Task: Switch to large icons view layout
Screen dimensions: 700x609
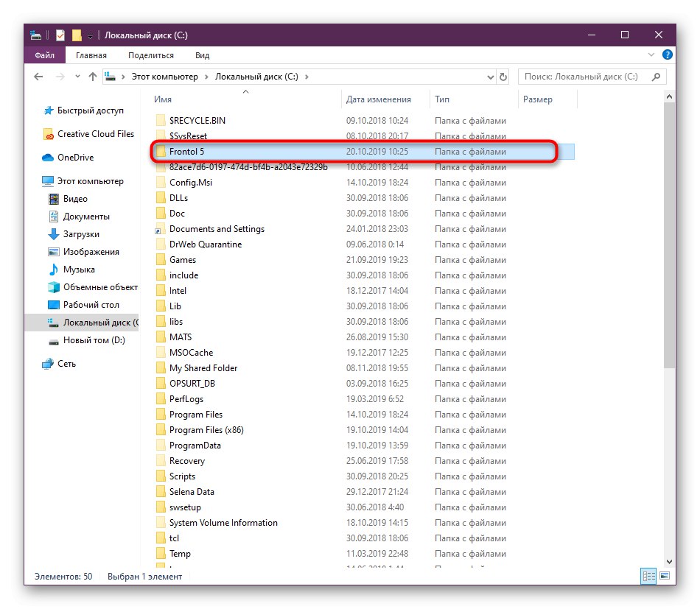Action: click(665, 576)
